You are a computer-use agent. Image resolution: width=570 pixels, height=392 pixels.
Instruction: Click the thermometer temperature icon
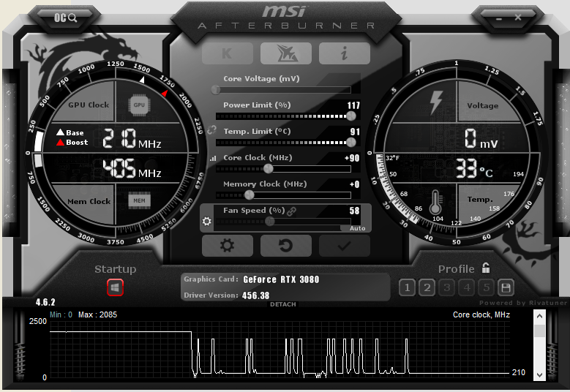[435, 203]
